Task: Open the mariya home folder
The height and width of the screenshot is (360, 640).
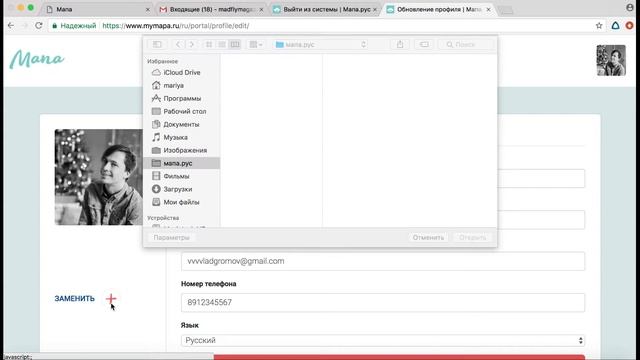Action: pos(182,85)
